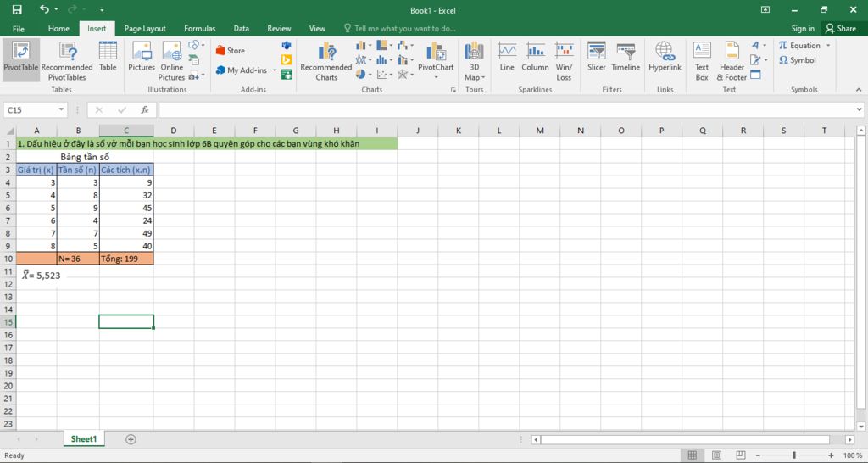This screenshot has width=868, height=463.
Task: Switch to Page Break Preview in status bar
Action: coord(741,455)
